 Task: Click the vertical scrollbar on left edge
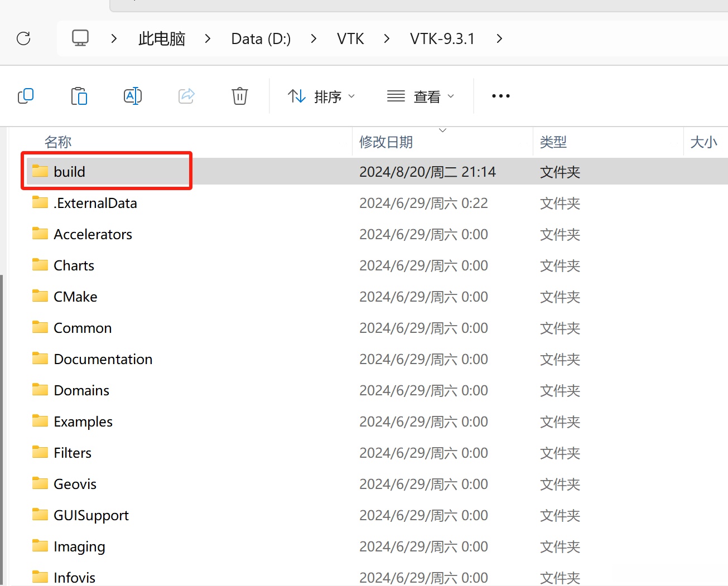[2, 429]
